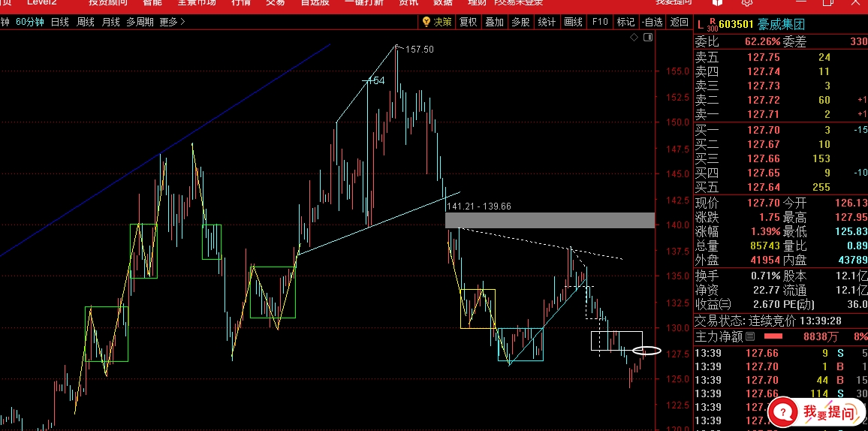
Task: Click the 141.21 - 139.66 gap label
Action: 478,206
